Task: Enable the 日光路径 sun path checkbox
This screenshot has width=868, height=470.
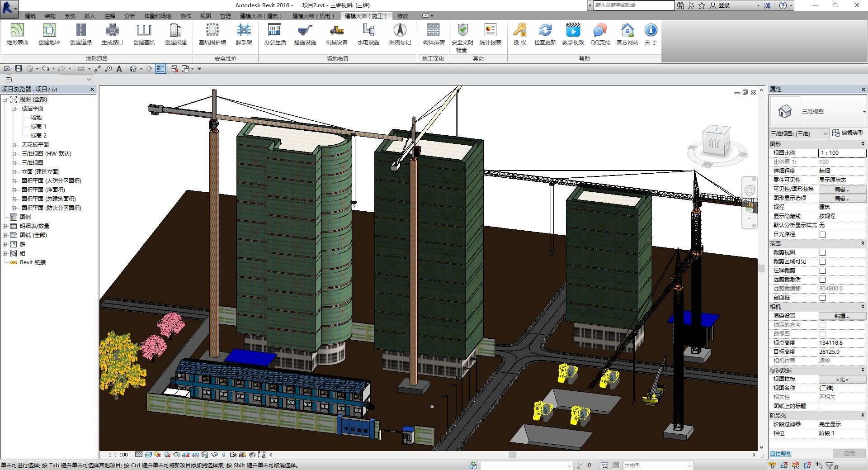Action: [x=822, y=234]
